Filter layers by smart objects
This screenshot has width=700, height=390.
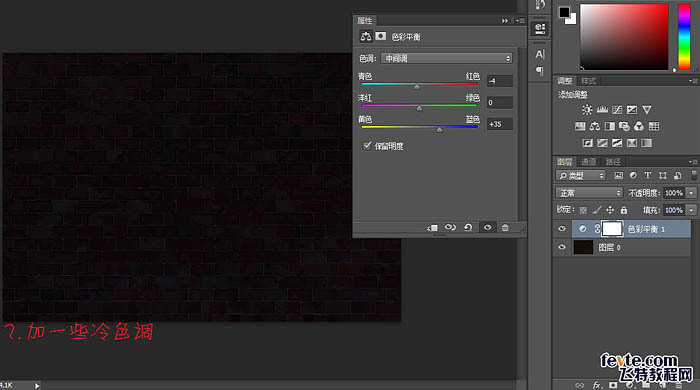click(x=677, y=175)
